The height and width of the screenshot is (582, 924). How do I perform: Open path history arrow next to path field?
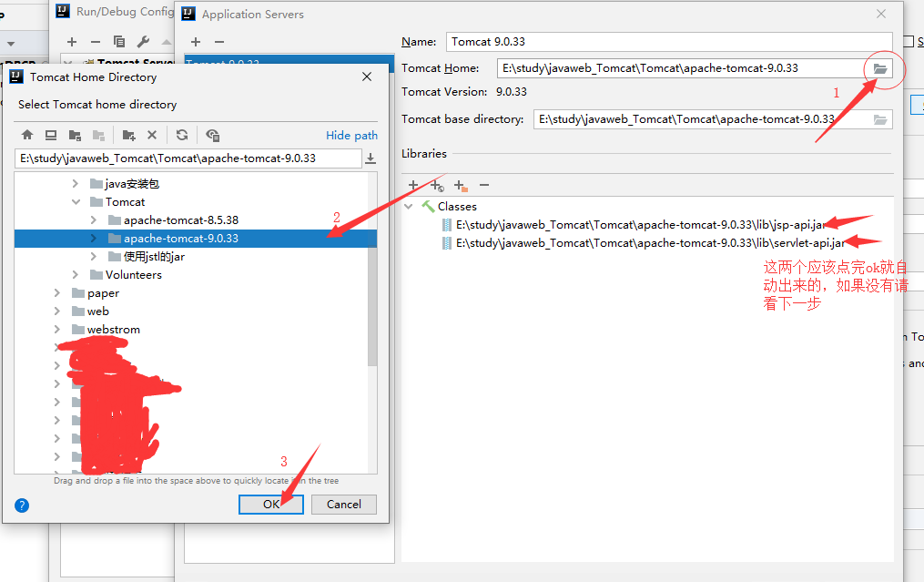[371, 158]
